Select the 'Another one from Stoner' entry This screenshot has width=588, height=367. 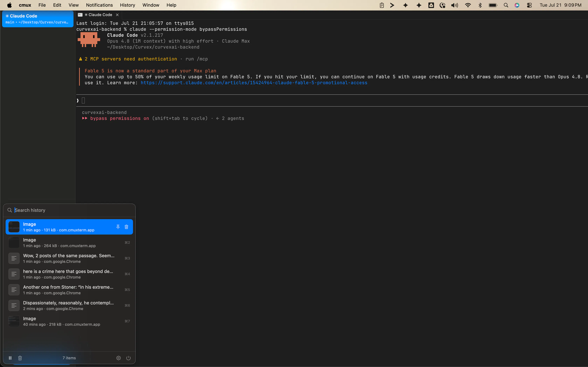click(69, 290)
